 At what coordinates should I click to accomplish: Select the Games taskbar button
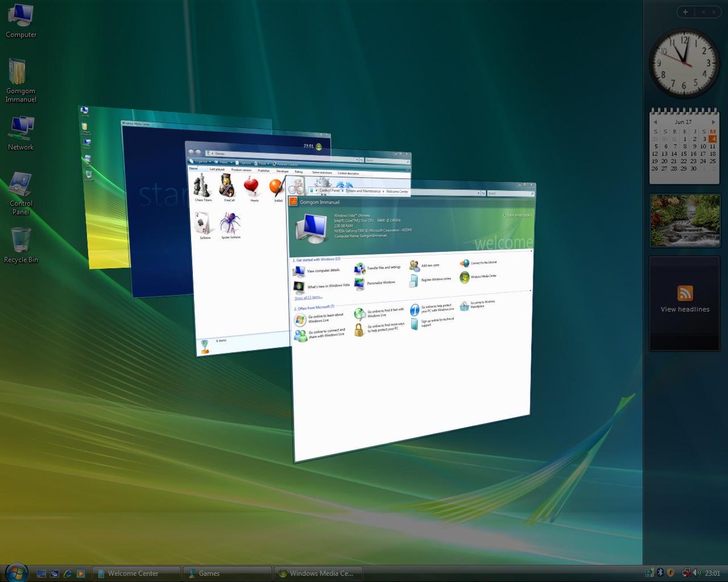pos(227,573)
